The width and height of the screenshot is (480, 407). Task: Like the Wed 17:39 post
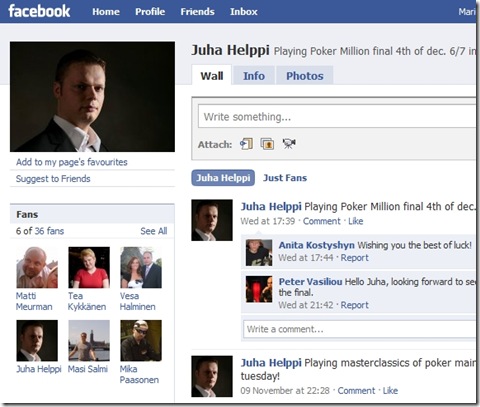tap(356, 221)
